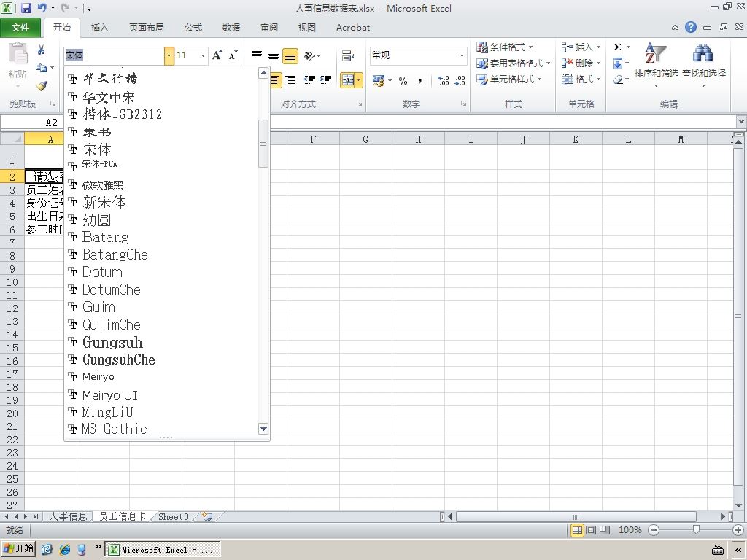Click the Clear eraser icon
Viewport: 747px width, 560px height.
click(x=618, y=79)
